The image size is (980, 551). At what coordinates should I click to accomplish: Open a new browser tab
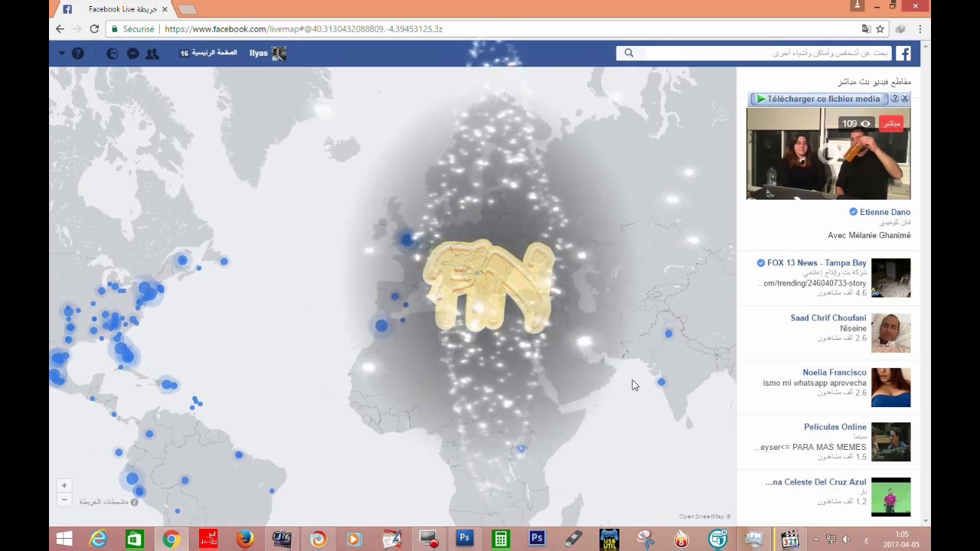[187, 9]
